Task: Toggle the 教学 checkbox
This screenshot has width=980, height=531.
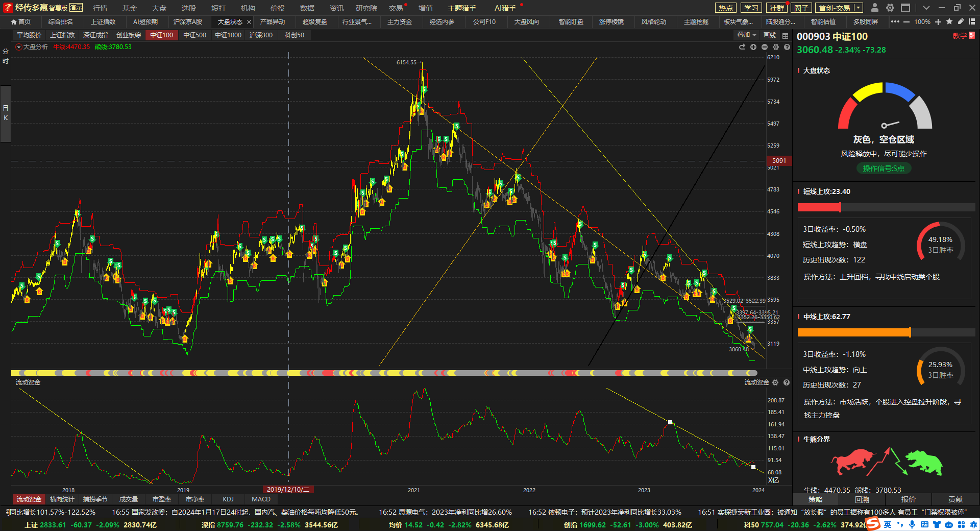Action: (972, 36)
